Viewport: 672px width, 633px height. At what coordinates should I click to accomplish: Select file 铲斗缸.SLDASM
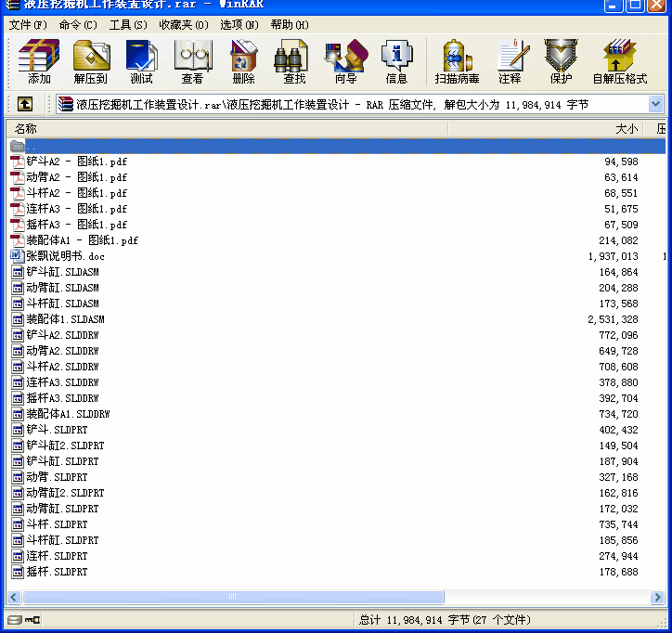pos(62,272)
